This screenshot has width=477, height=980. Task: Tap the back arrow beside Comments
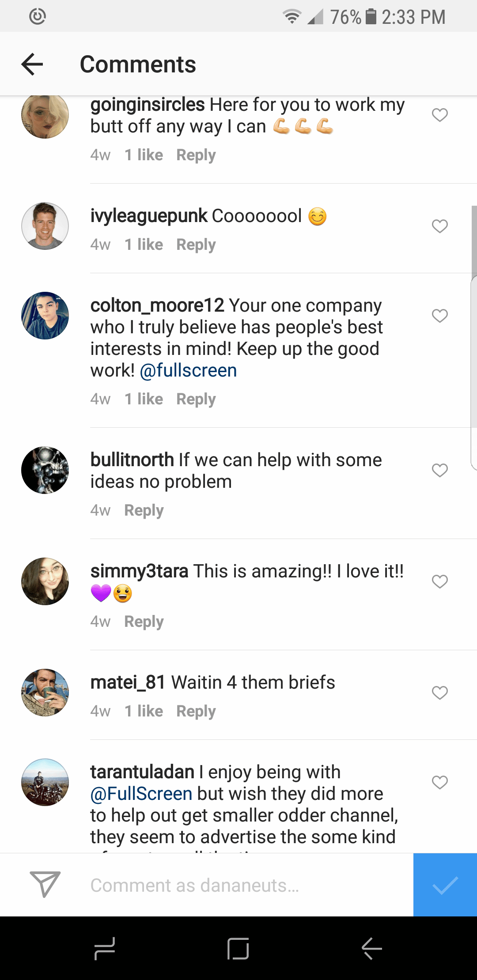32,64
